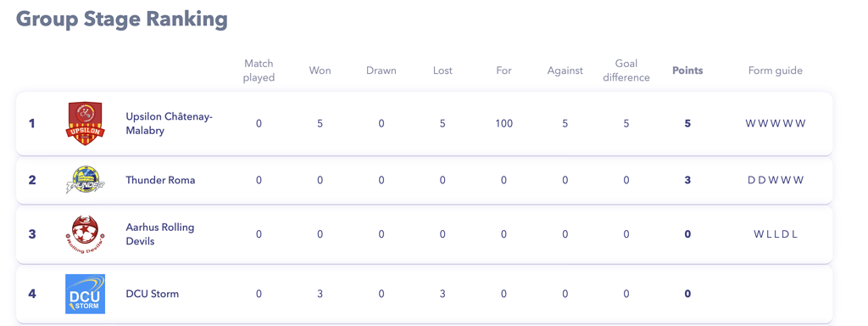Open the Thunder Roma team name
The image size is (868, 326).
(160, 180)
